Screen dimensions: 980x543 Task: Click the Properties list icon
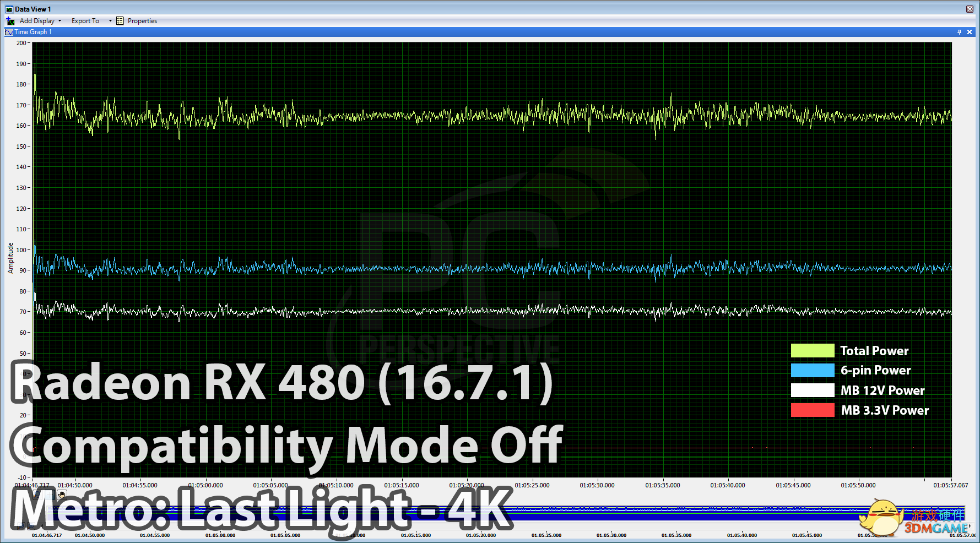(120, 21)
